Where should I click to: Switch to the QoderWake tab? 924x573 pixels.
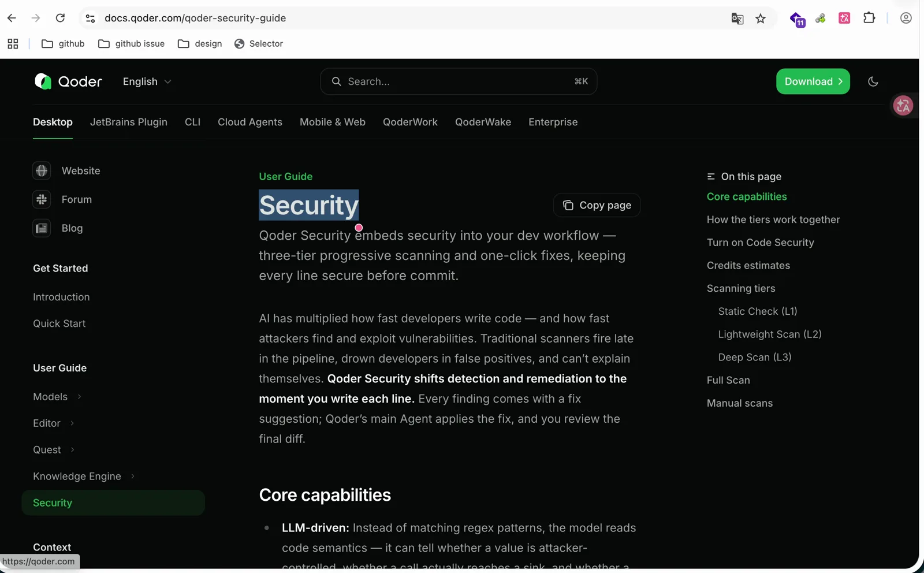point(483,122)
